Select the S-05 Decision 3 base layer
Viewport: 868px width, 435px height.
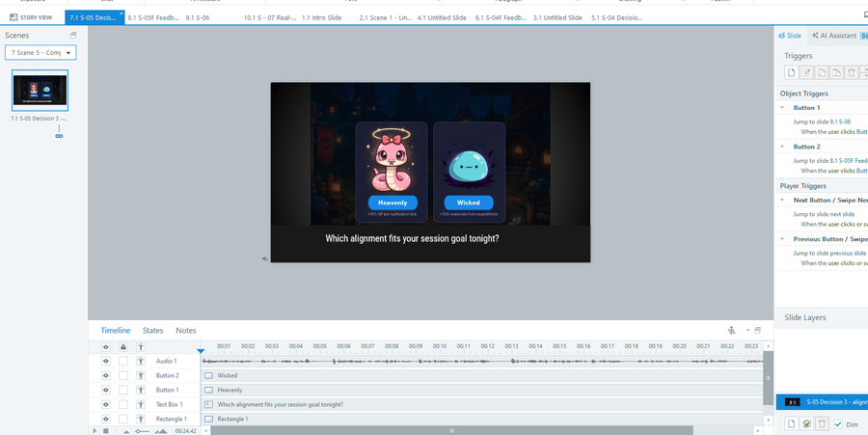[x=822, y=402]
